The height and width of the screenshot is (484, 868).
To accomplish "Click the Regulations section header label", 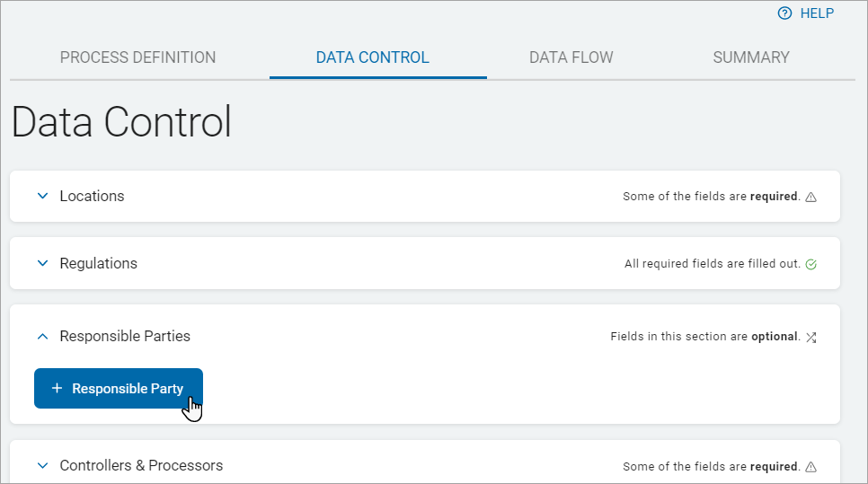I will coord(98,263).
